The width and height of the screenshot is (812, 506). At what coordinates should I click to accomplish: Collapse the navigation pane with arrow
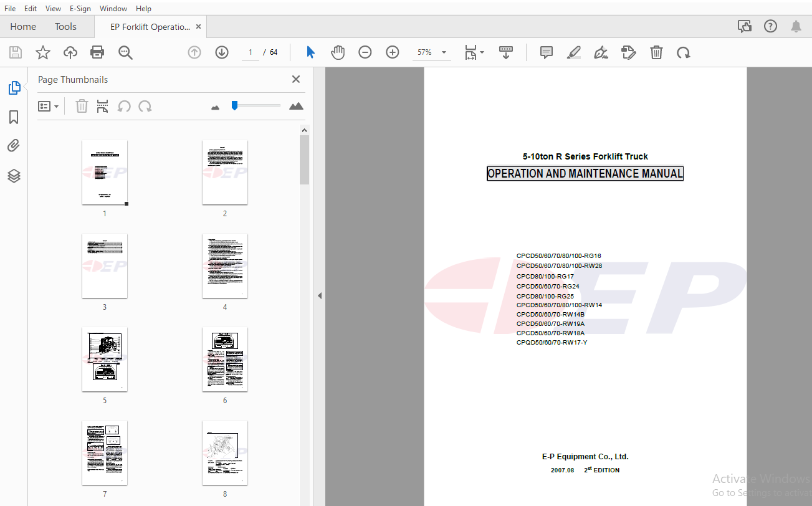(320, 295)
